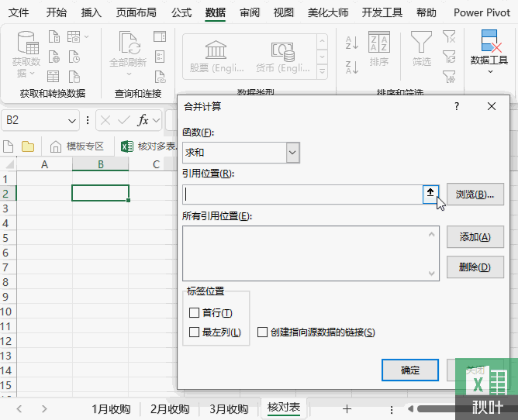Switch to the 2月收购 sheet tab
This screenshot has height=420, width=518.
click(x=170, y=409)
